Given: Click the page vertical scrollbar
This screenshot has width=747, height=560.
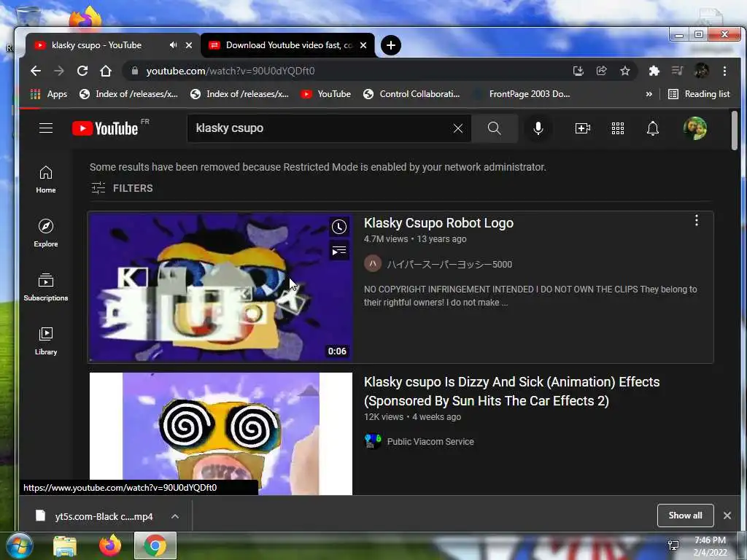Looking at the screenshot, I should pyautogui.click(x=735, y=131).
